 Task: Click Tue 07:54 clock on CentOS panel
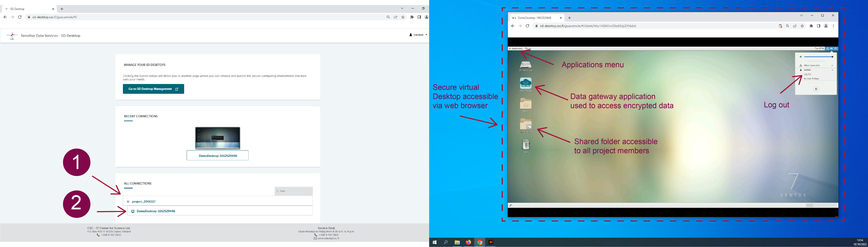[x=819, y=48]
